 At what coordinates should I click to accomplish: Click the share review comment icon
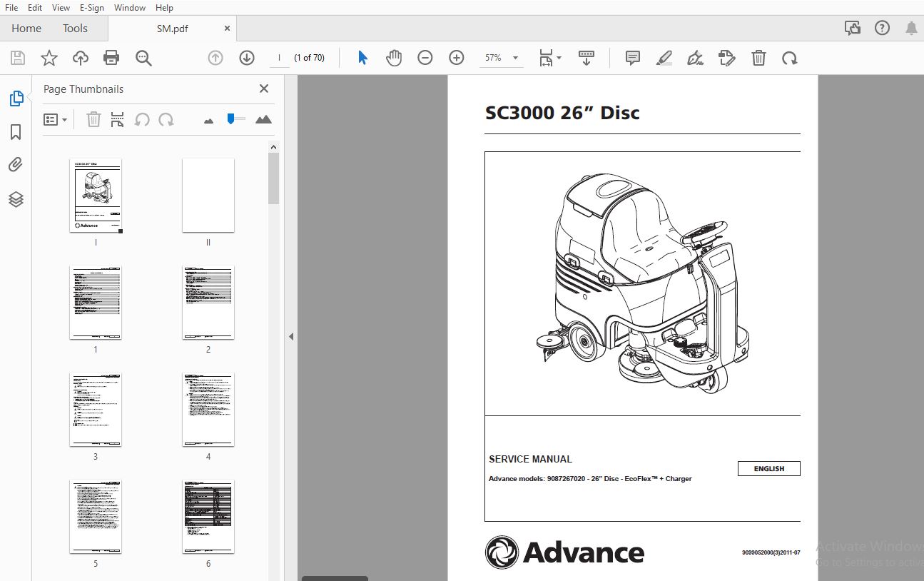[x=852, y=28]
